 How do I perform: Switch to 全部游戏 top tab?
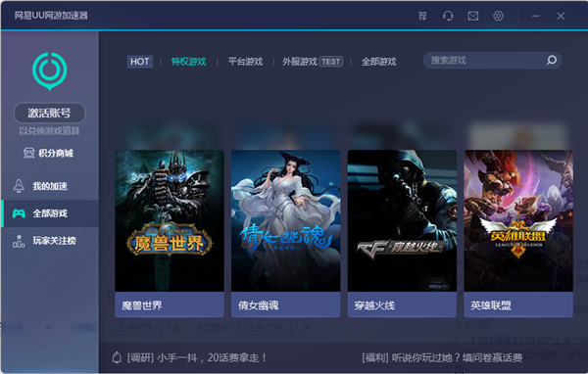tap(378, 62)
